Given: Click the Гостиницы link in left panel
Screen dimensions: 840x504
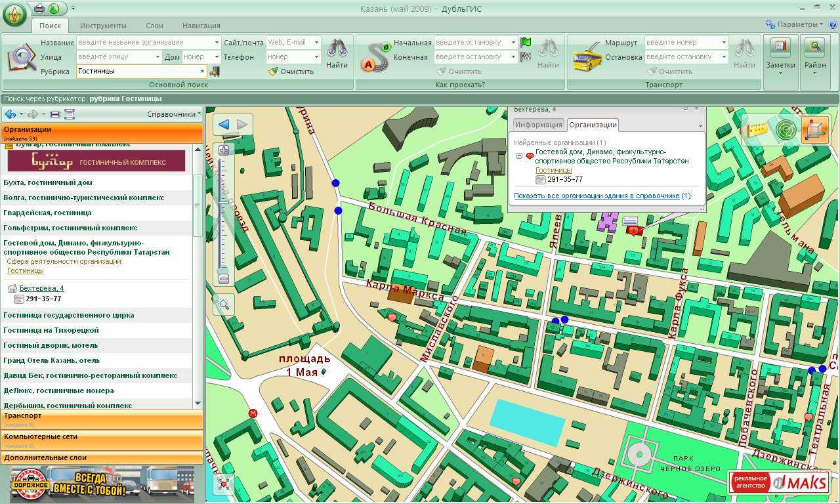Looking at the screenshot, I should 25,270.
